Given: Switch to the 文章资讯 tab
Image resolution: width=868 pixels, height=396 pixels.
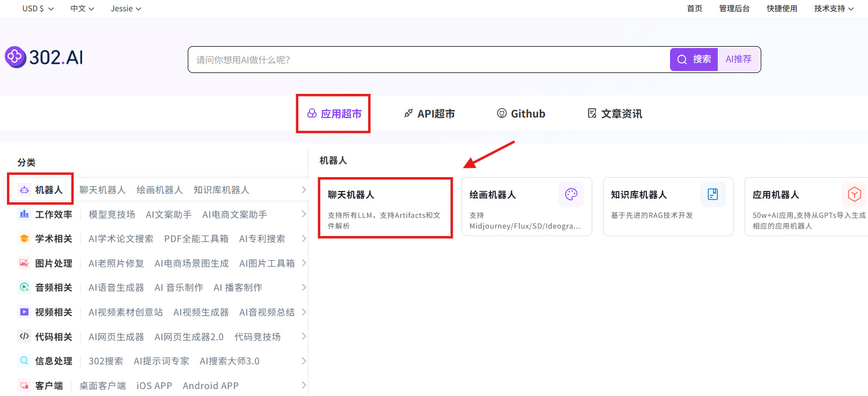Looking at the screenshot, I should (615, 113).
